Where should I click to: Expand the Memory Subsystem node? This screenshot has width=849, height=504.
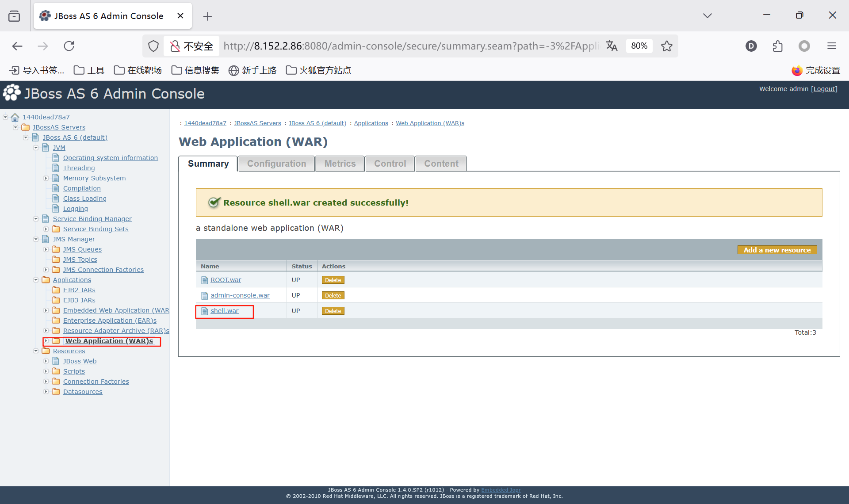pyautogui.click(x=46, y=178)
